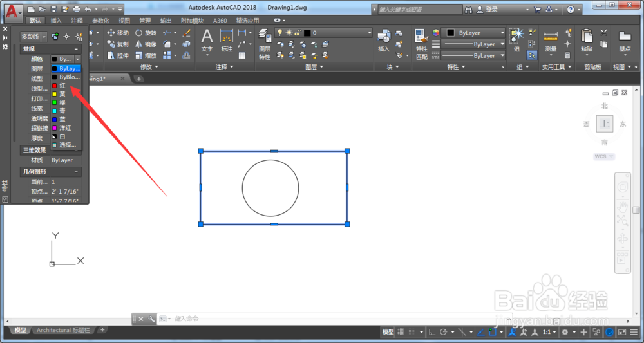Open the layer dropdown showing 0
The width and height of the screenshot is (644, 343).
(x=323, y=33)
